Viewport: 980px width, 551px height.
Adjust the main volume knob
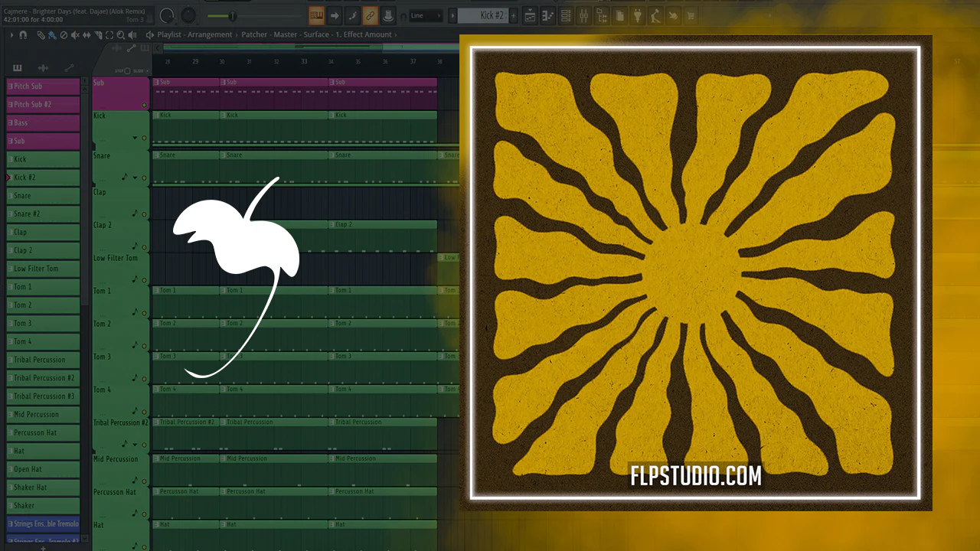[167, 15]
